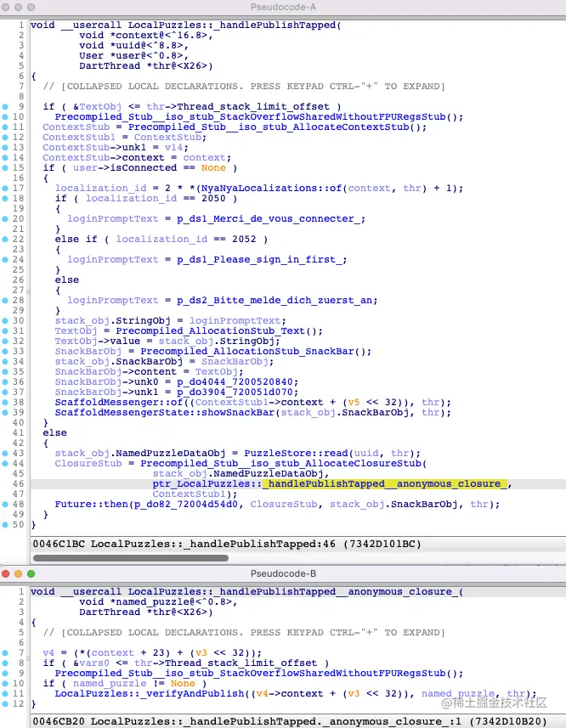Click p_do4044_7200520840 on line 36
This screenshot has height=728, width=566.
[x=235, y=382]
